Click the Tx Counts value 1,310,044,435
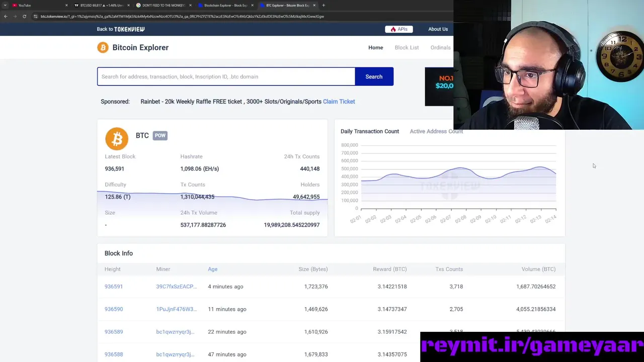The image size is (644, 362). click(197, 197)
